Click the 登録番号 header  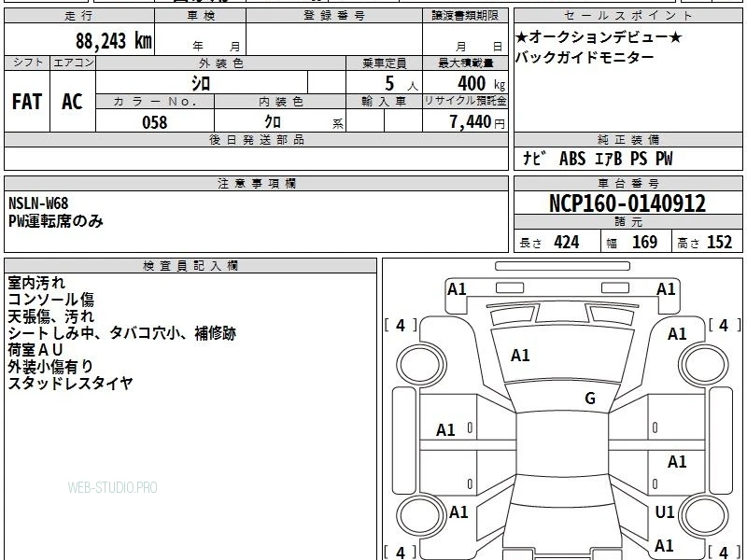point(334,16)
